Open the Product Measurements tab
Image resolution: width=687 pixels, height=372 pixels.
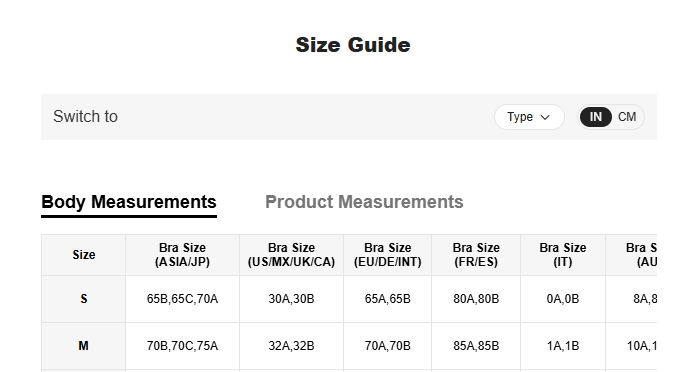click(x=364, y=202)
